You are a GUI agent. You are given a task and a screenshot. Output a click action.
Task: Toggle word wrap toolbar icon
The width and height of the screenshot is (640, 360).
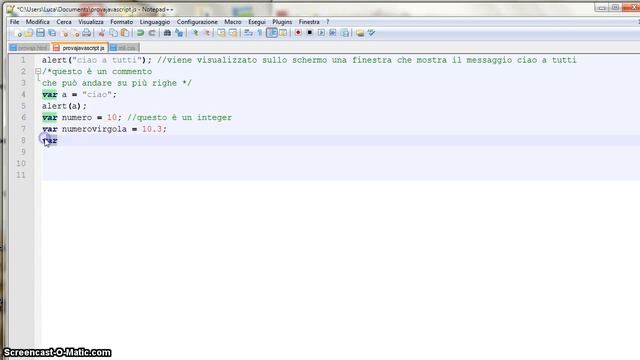point(248,33)
